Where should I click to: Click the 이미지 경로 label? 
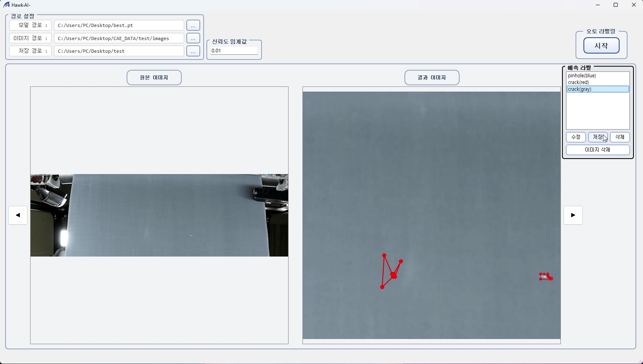(x=31, y=38)
